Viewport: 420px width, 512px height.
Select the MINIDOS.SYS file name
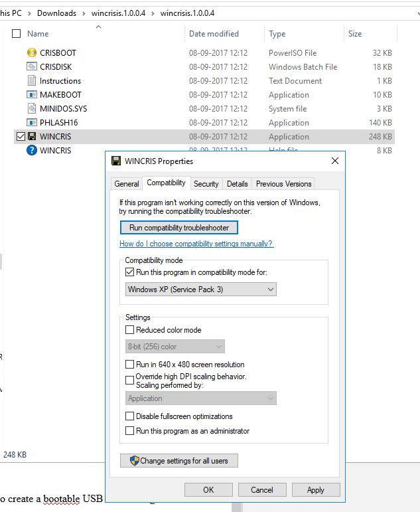point(63,109)
